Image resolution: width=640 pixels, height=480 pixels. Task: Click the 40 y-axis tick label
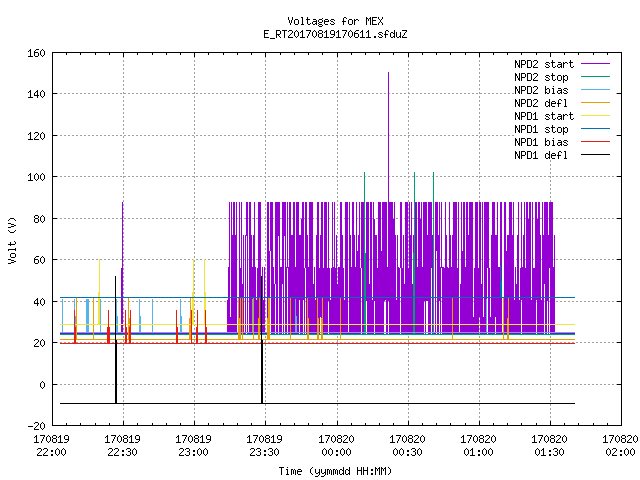click(x=39, y=302)
